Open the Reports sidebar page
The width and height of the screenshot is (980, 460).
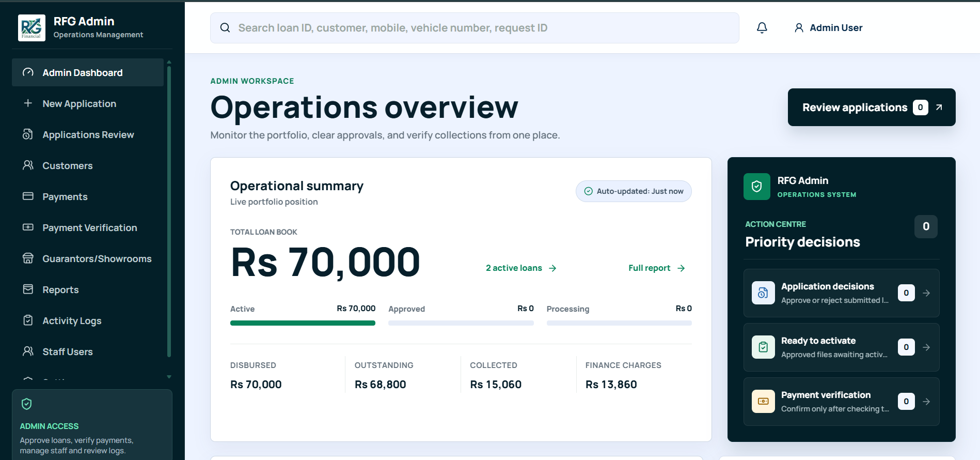[88, 289]
